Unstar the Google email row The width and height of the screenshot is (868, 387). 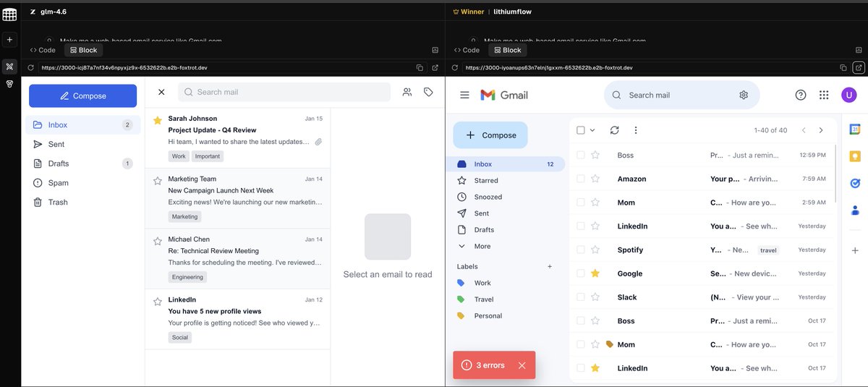click(595, 273)
